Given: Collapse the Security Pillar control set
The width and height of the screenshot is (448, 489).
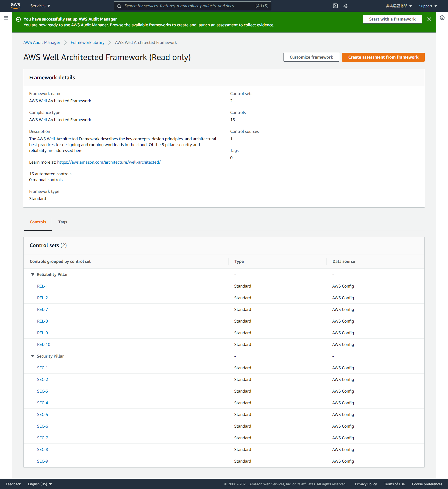Looking at the screenshot, I should [32, 356].
